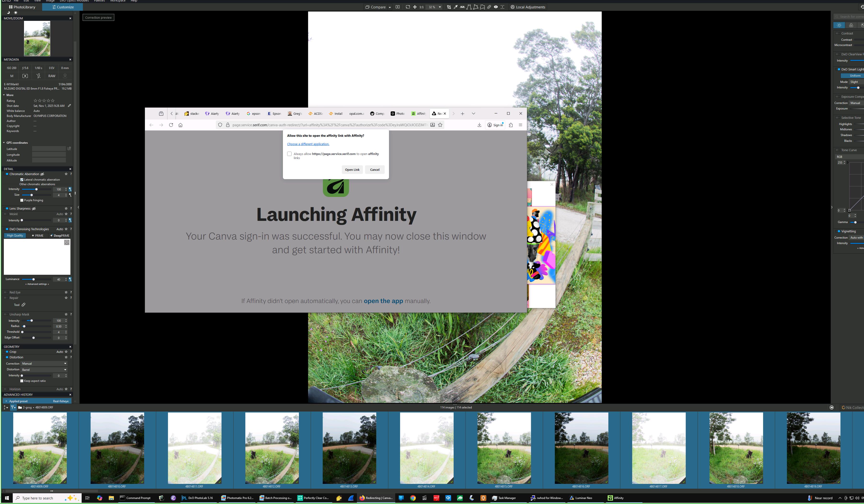
Task: Click Choose a different application link
Action: click(x=308, y=144)
